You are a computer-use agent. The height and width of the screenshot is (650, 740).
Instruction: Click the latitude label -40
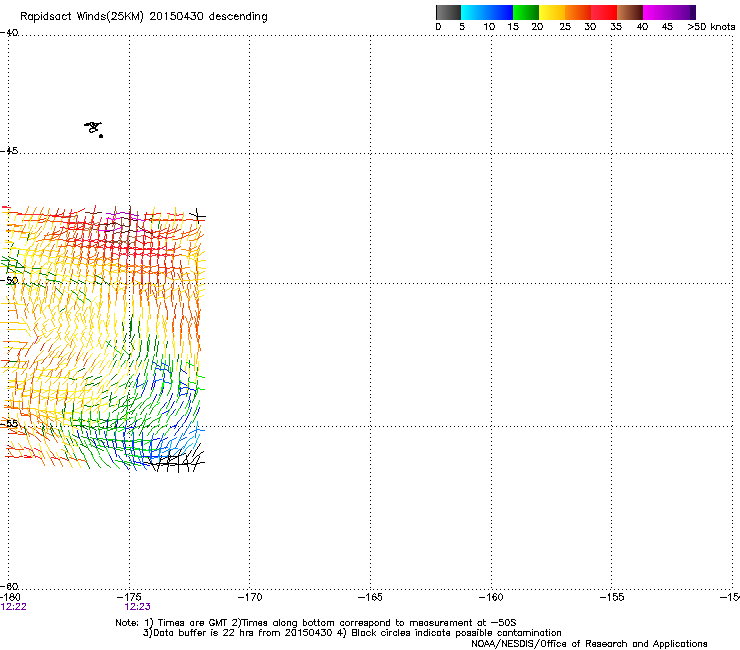9,33
